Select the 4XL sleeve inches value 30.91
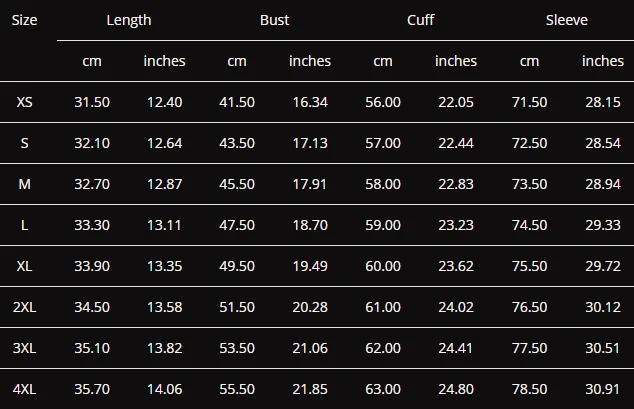This screenshot has height=409, width=634. (x=602, y=389)
